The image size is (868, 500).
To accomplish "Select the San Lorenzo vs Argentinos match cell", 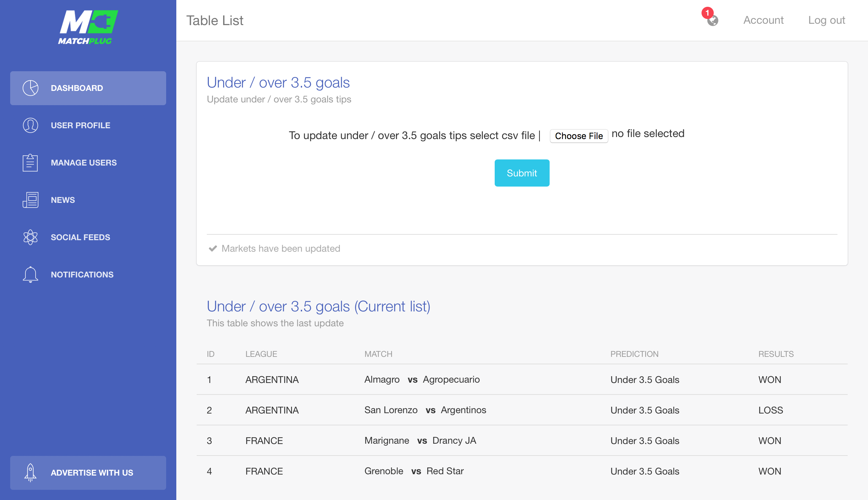I will tap(425, 410).
